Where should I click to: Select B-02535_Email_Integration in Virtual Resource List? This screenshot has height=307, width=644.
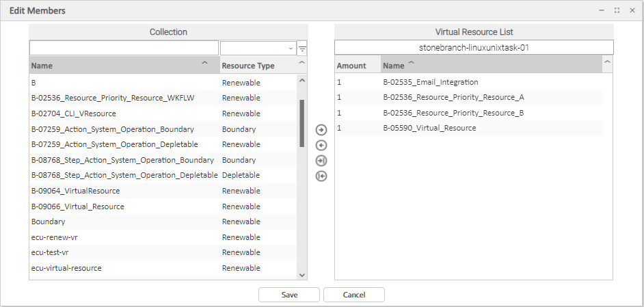tap(431, 82)
